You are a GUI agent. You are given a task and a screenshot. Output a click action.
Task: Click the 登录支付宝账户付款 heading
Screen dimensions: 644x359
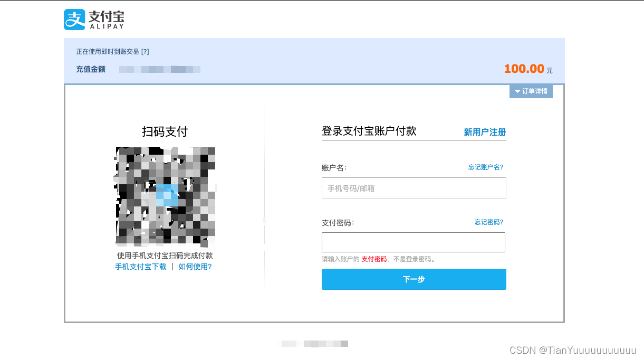369,131
